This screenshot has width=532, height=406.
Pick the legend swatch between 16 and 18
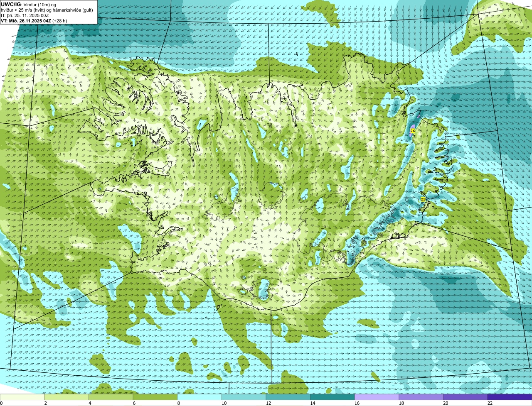[377, 397]
